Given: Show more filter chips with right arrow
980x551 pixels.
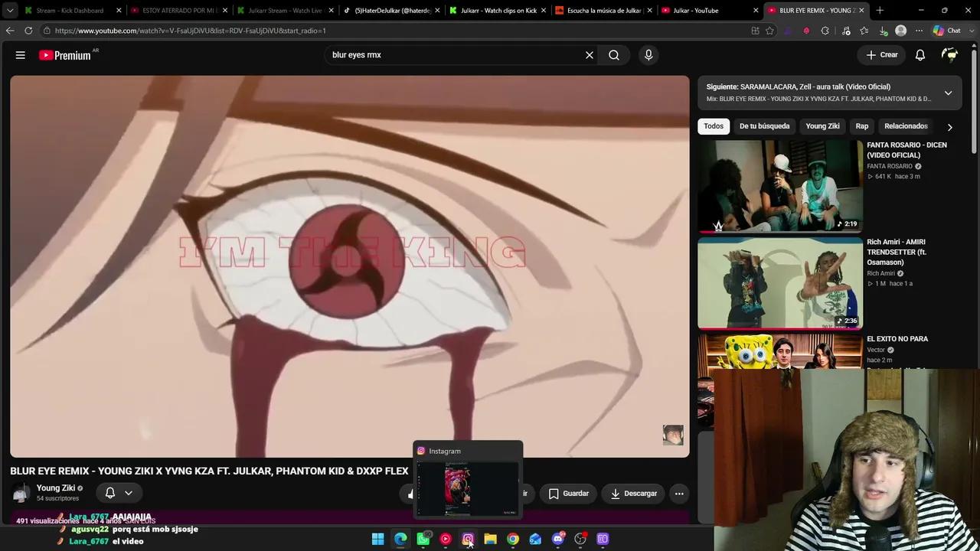Looking at the screenshot, I should point(949,126).
